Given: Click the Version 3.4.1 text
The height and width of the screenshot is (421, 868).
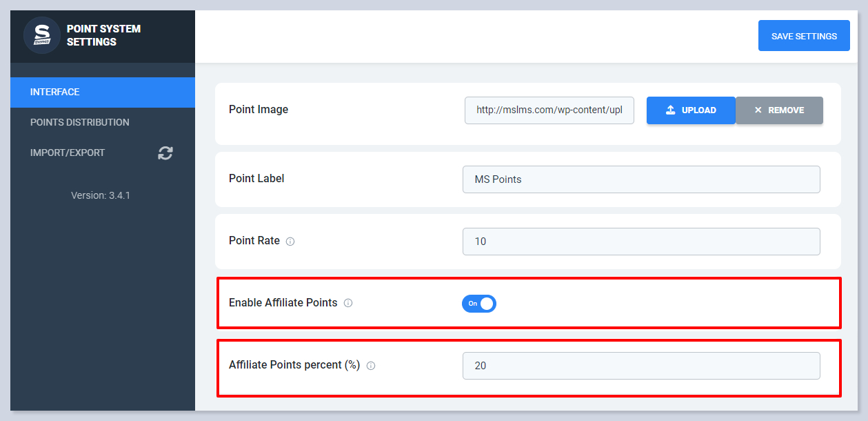Looking at the screenshot, I should [101, 195].
